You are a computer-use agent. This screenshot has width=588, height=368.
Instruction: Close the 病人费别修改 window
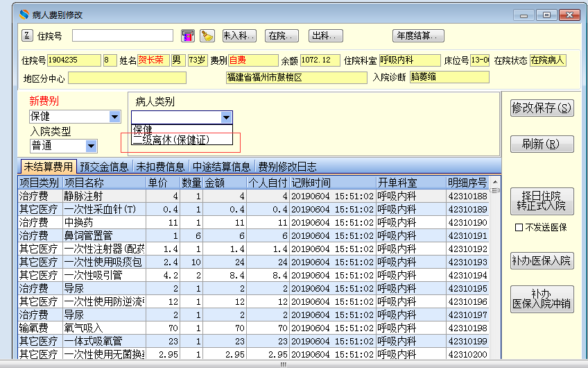pos(570,15)
